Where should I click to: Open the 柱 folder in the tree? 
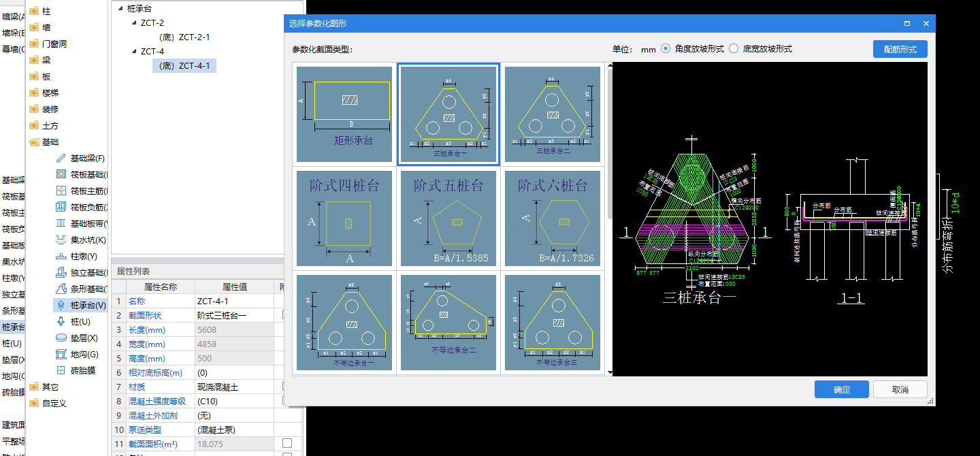point(34,12)
